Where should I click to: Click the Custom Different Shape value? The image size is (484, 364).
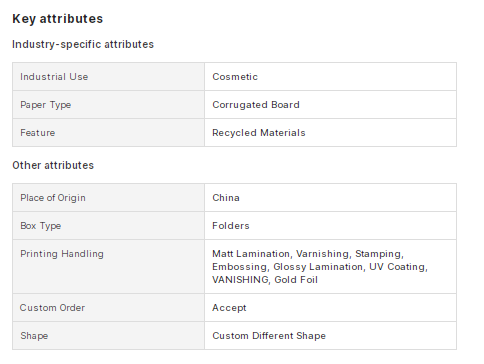click(269, 336)
